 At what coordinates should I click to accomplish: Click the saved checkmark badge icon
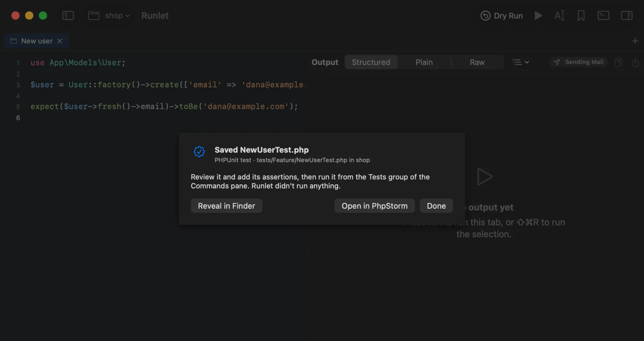coord(199,152)
